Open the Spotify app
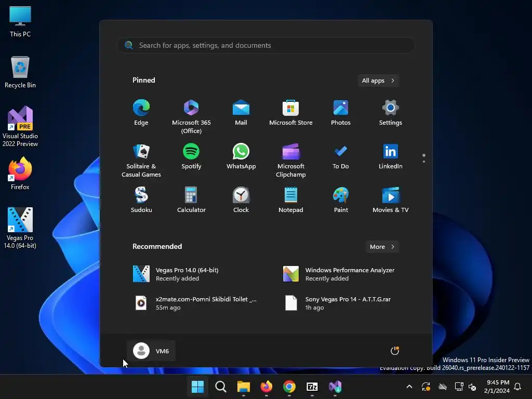The height and width of the screenshot is (399, 532). click(x=191, y=156)
